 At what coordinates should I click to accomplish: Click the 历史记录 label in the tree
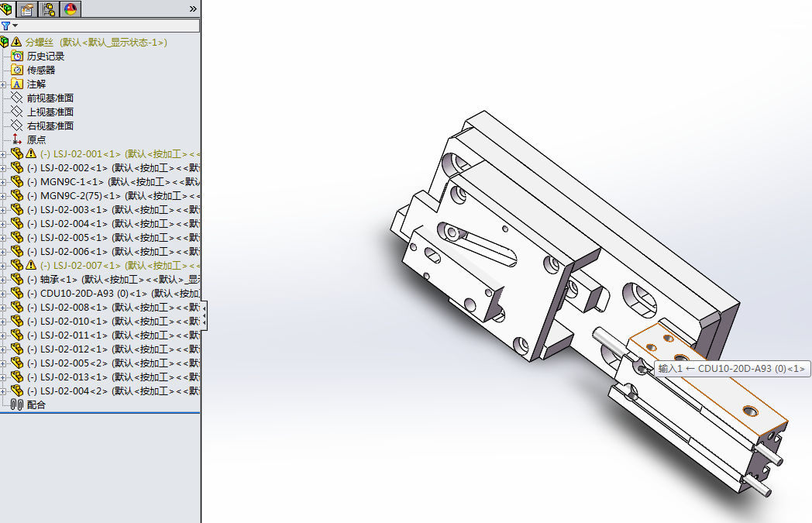tap(46, 56)
